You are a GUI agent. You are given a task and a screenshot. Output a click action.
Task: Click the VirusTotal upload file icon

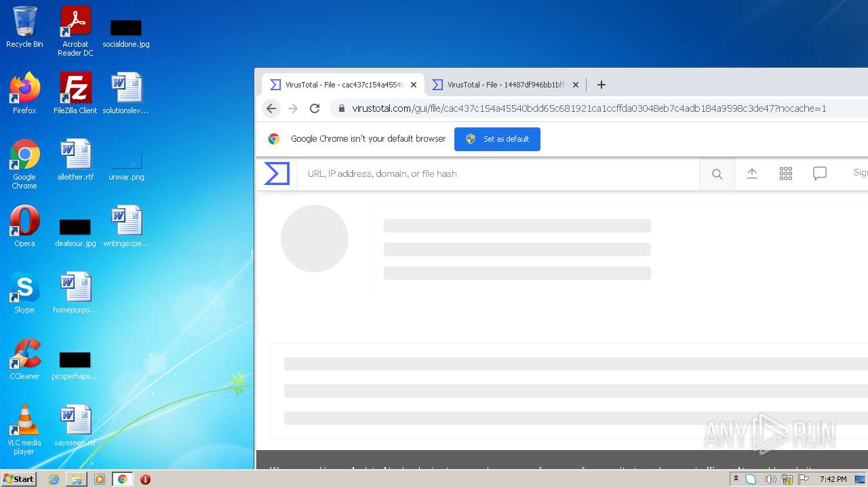click(x=752, y=174)
